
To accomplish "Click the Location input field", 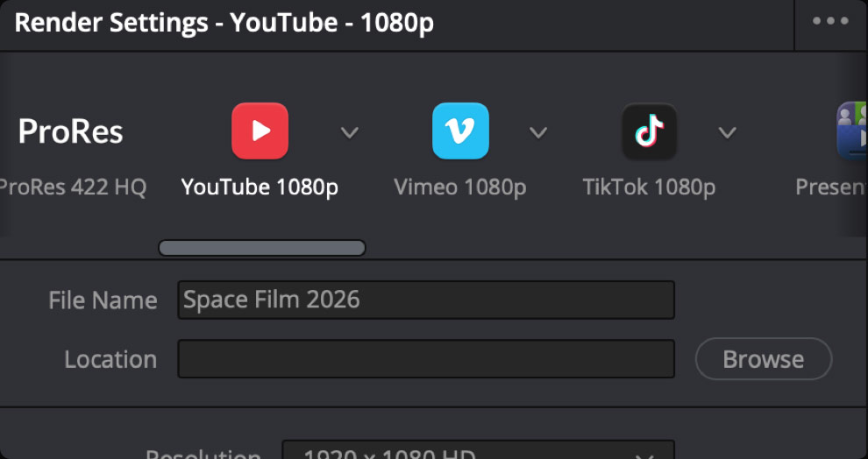I will click(426, 359).
